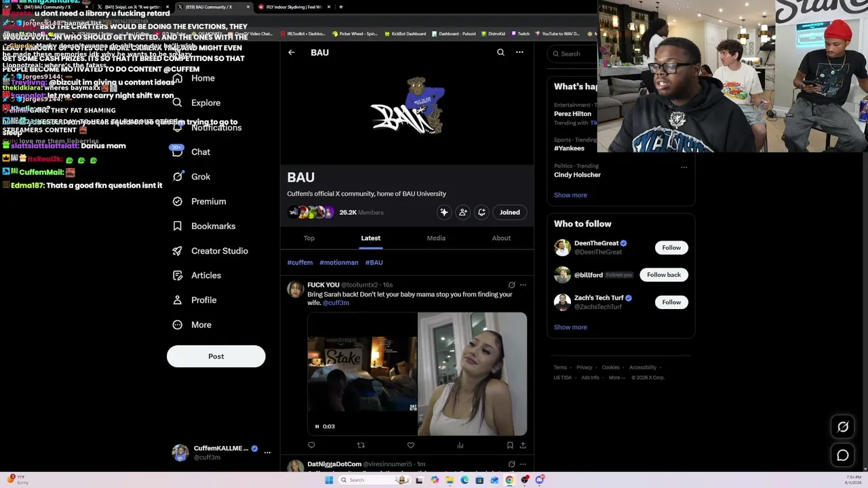This screenshot has width=868, height=488.
Task: Open the Grok floating button
Action: [x=843, y=427]
